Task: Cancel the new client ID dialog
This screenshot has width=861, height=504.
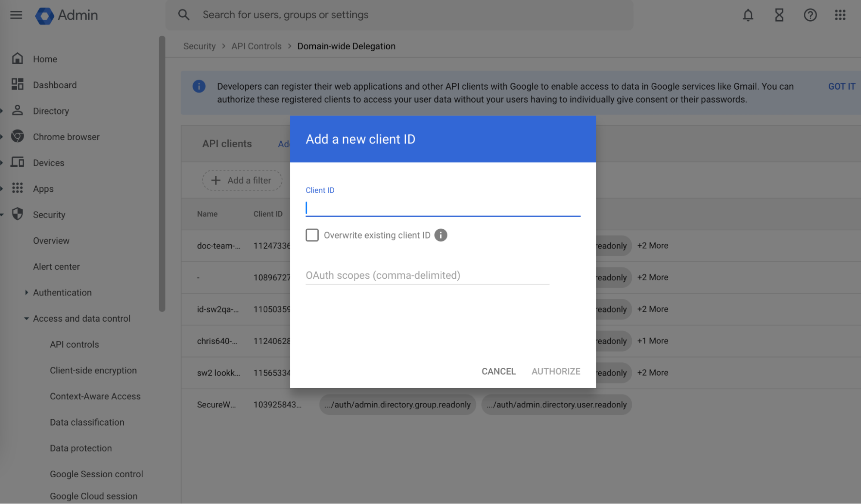Action: [498, 371]
